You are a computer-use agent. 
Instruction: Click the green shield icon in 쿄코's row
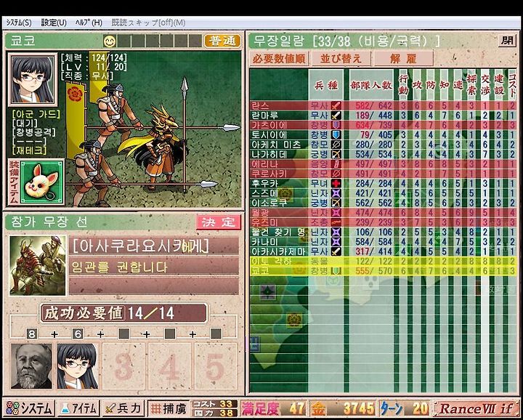coord(336,271)
